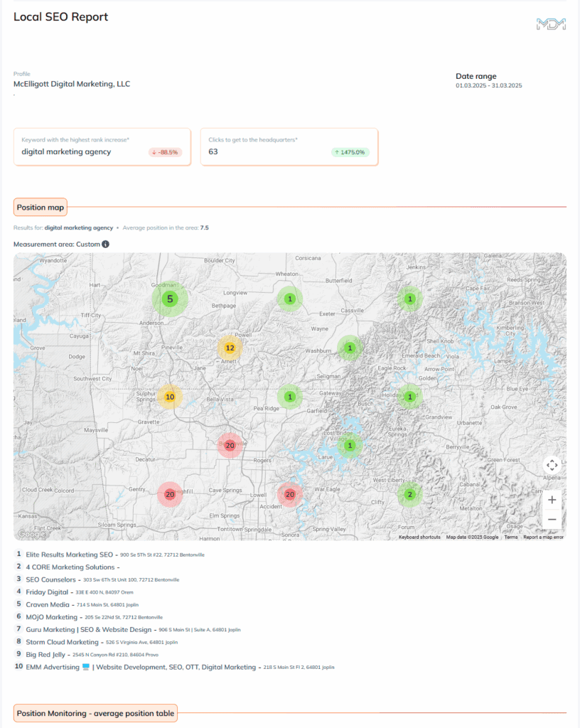Image resolution: width=580 pixels, height=728 pixels.
Task: Click the MDM logo in the report header
Action: pos(552,23)
